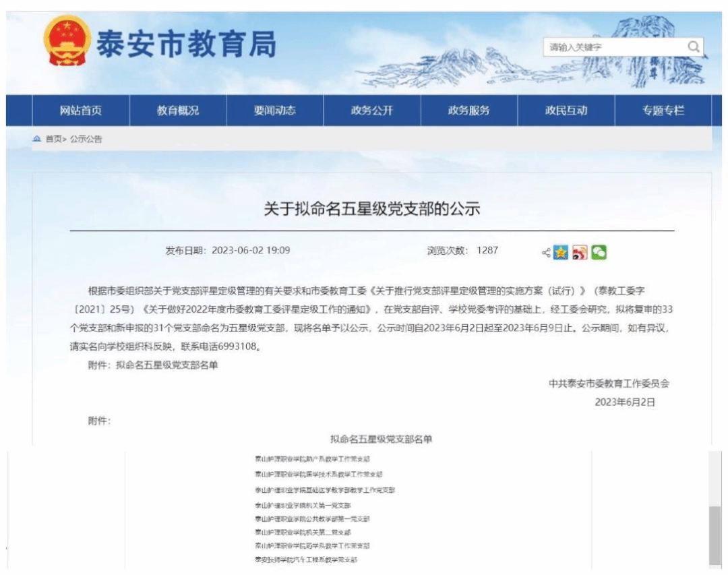Viewport: 728px width, 575px height.
Task: Open the 网站首页 navigation tab
Action: (81, 111)
